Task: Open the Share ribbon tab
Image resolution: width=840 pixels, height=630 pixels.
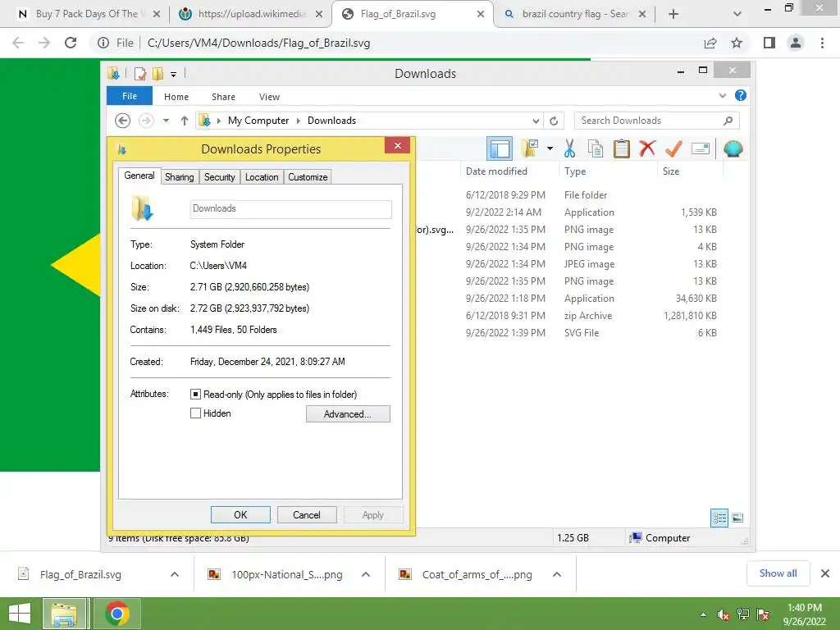Action: [223, 97]
